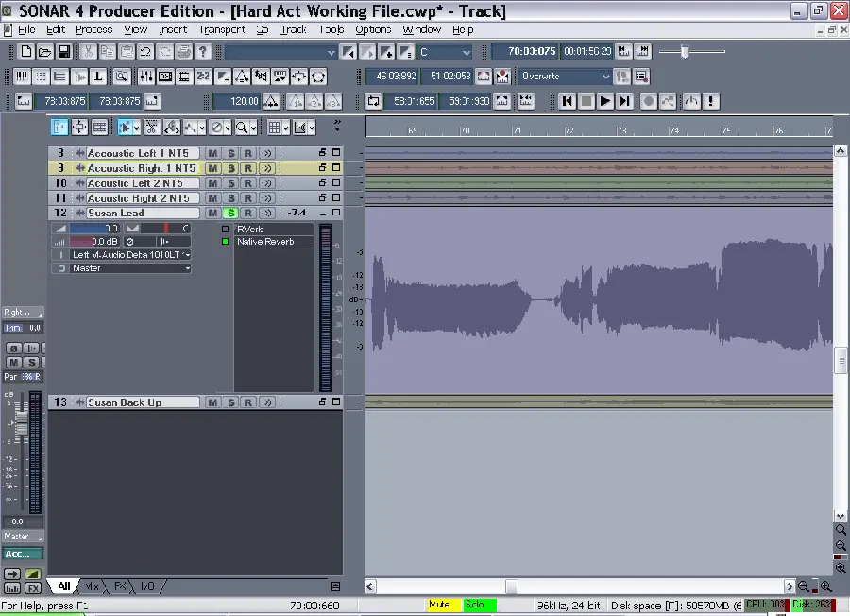Jump to the end with the transport button
The height and width of the screenshot is (616, 850).
click(624, 101)
